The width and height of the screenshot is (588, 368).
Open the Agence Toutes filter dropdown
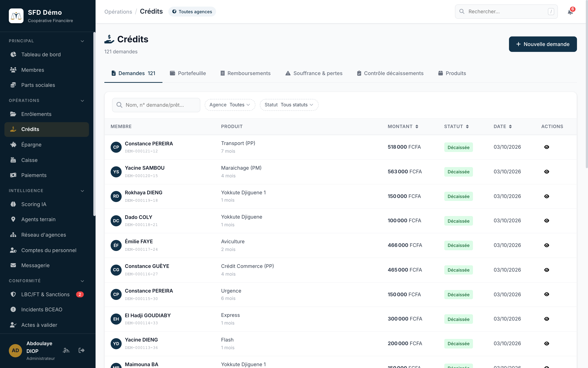coord(230,105)
